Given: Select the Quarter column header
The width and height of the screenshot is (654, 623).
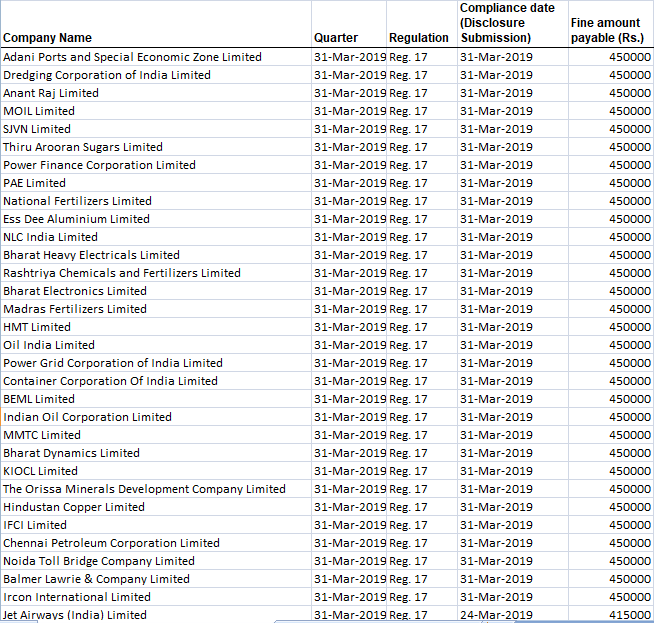Looking at the screenshot, I should coord(336,38).
